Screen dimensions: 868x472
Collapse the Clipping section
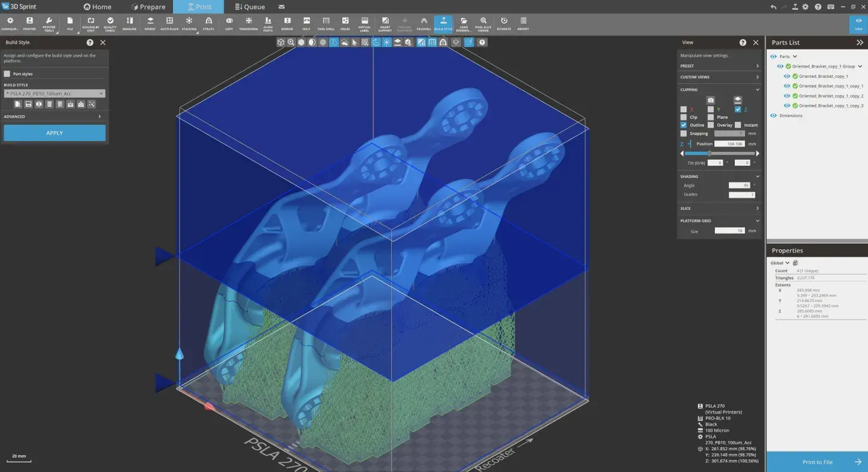(720, 89)
